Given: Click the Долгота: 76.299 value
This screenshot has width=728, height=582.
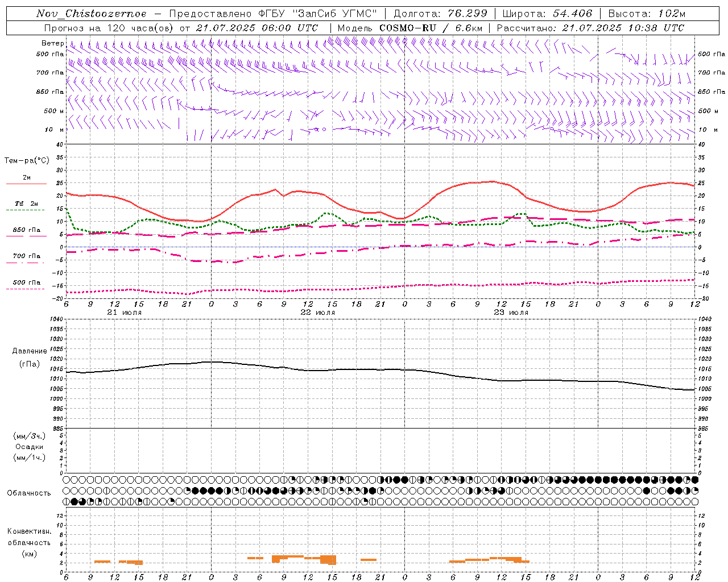Looking at the screenshot, I should point(440,14).
